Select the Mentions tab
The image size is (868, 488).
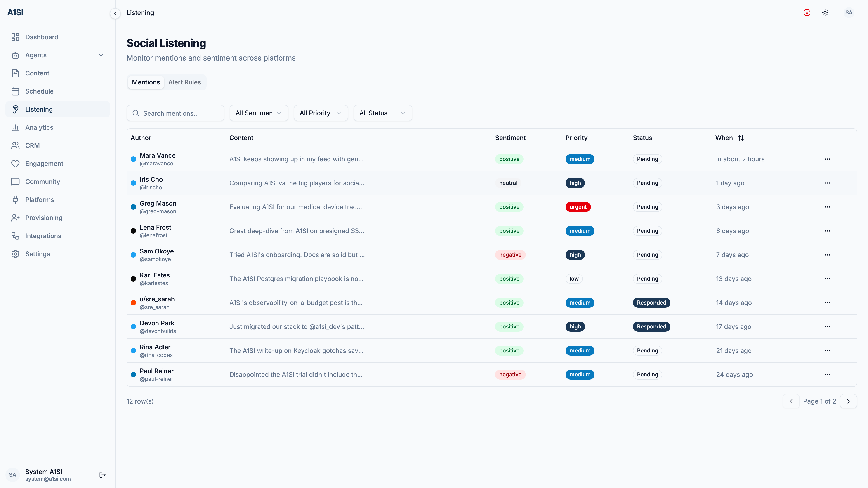pyautogui.click(x=146, y=82)
